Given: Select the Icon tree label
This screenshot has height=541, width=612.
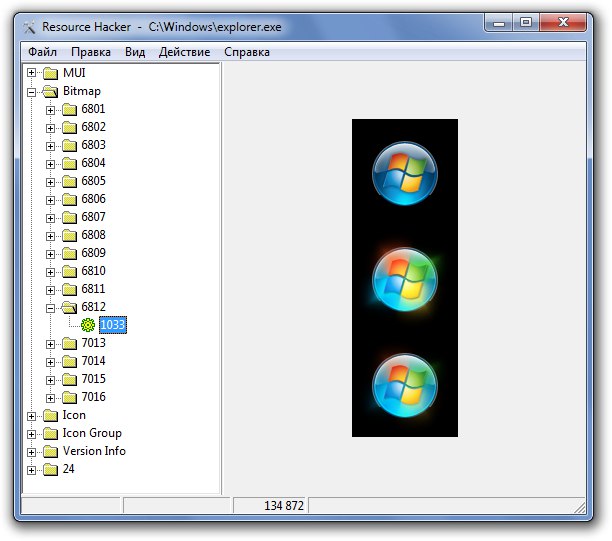Looking at the screenshot, I should [74, 415].
